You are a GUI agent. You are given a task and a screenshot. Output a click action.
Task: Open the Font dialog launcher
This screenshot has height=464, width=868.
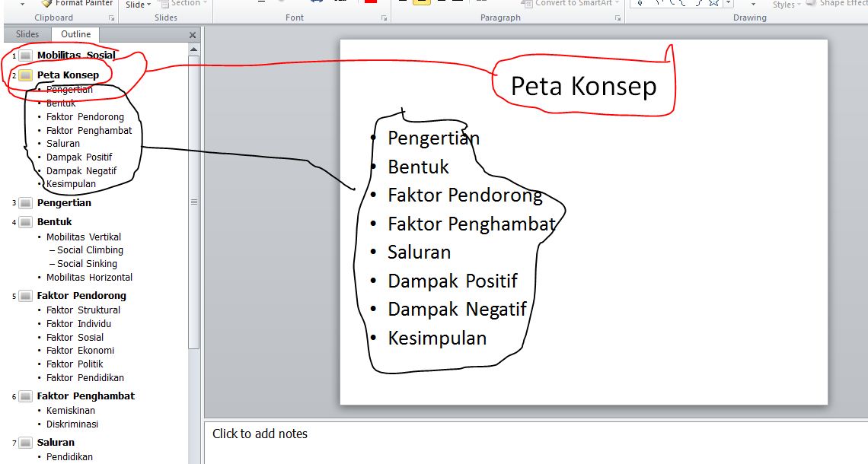(383, 17)
